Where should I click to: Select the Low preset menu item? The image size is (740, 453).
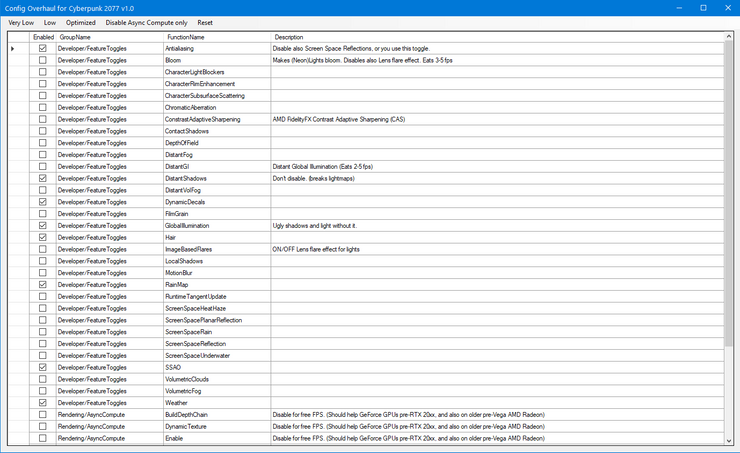click(x=50, y=22)
